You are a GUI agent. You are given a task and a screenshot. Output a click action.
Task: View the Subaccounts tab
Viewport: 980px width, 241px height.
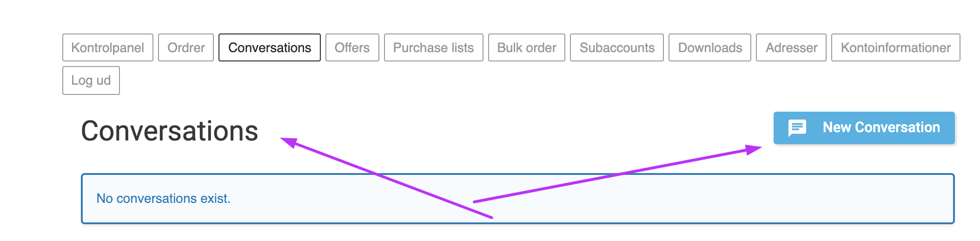point(617,47)
